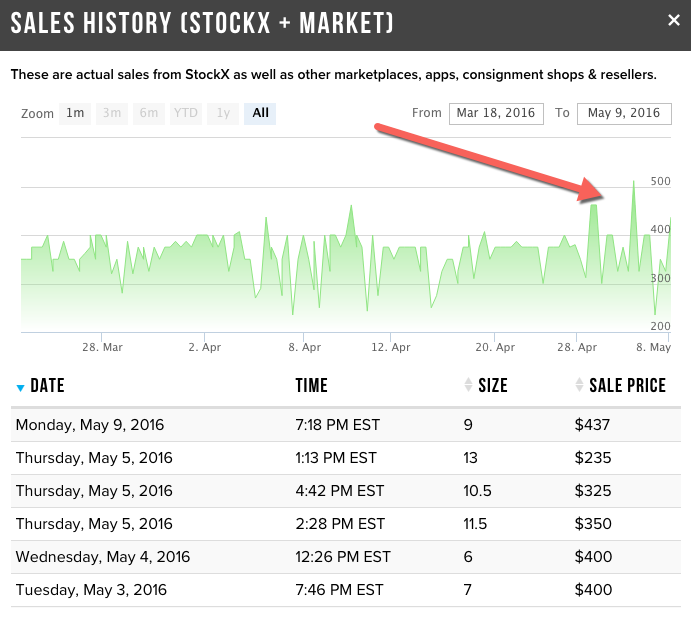Image resolution: width=691 pixels, height=618 pixels.
Task: Sort table by Date column
Action: [x=47, y=386]
